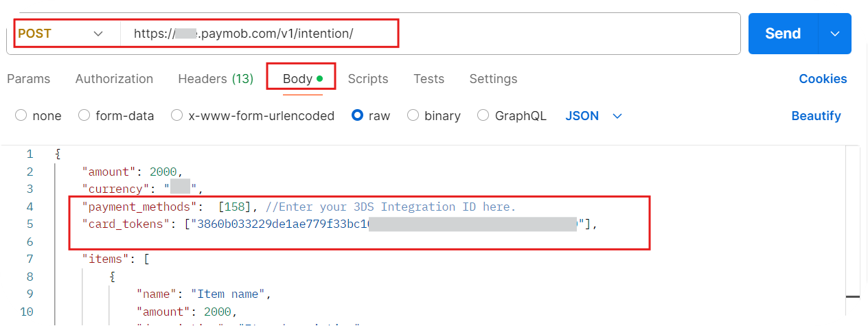Select the raw body radio button
Image resolution: width=868 pixels, height=326 pixels.
coord(357,116)
